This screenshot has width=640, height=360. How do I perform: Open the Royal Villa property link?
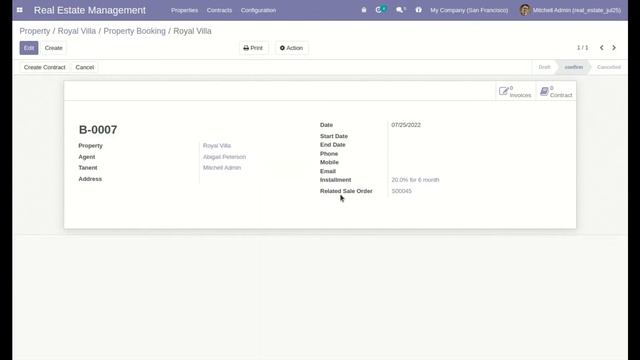217,146
